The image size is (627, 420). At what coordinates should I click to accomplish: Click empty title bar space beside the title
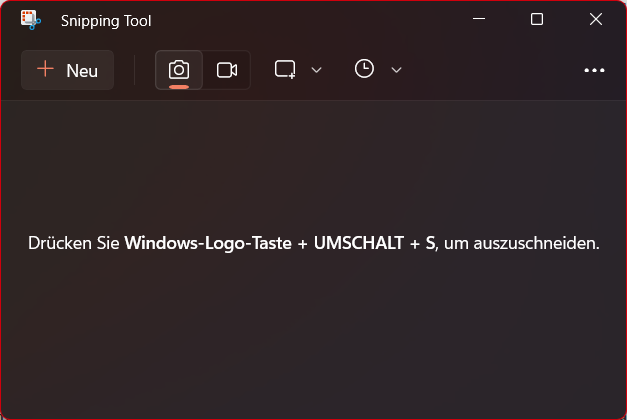(300, 20)
